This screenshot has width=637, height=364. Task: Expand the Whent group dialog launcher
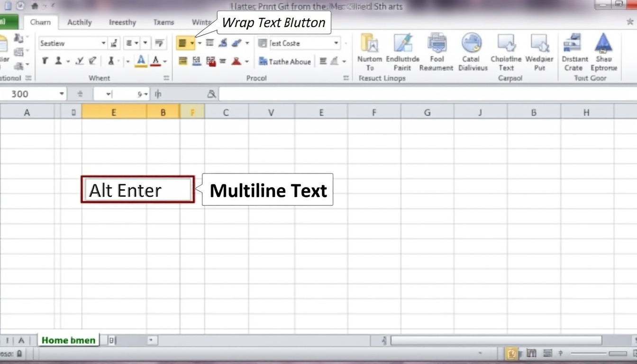(x=166, y=78)
